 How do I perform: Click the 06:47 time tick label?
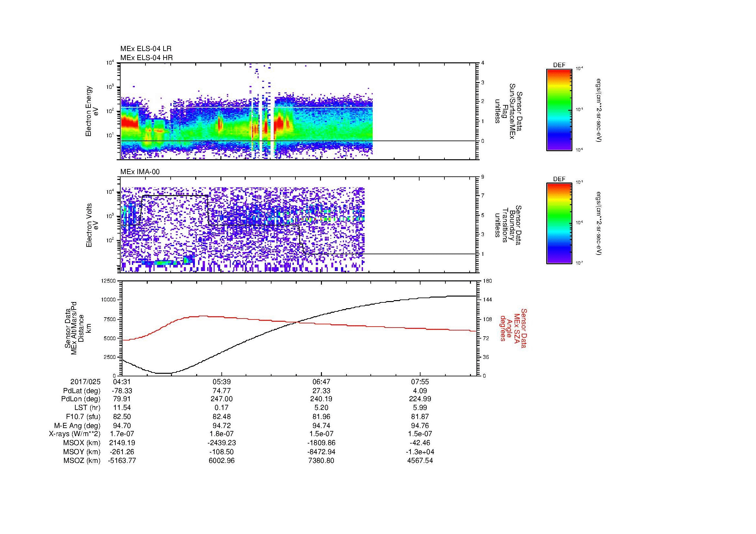coord(321,382)
